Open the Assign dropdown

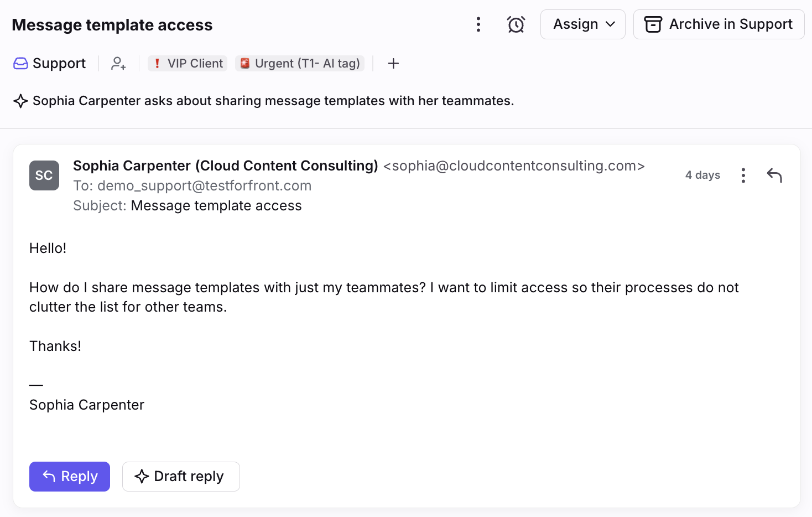[x=583, y=24]
